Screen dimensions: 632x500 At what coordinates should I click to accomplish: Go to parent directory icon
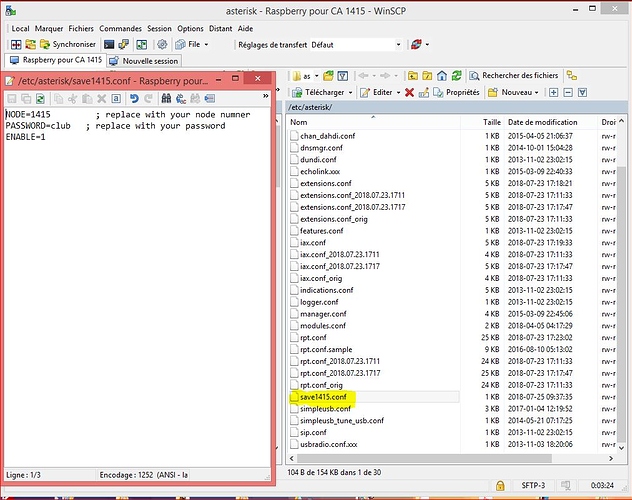pyautogui.click(x=413, y=76)
